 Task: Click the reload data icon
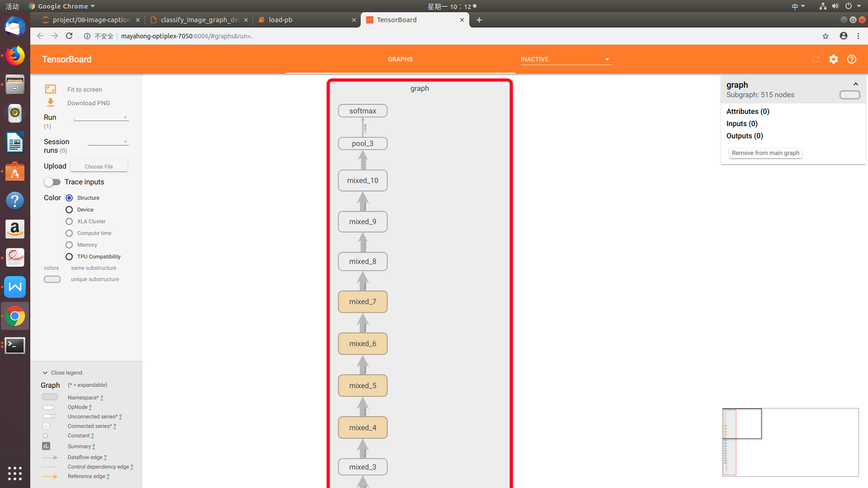(816, 59)
